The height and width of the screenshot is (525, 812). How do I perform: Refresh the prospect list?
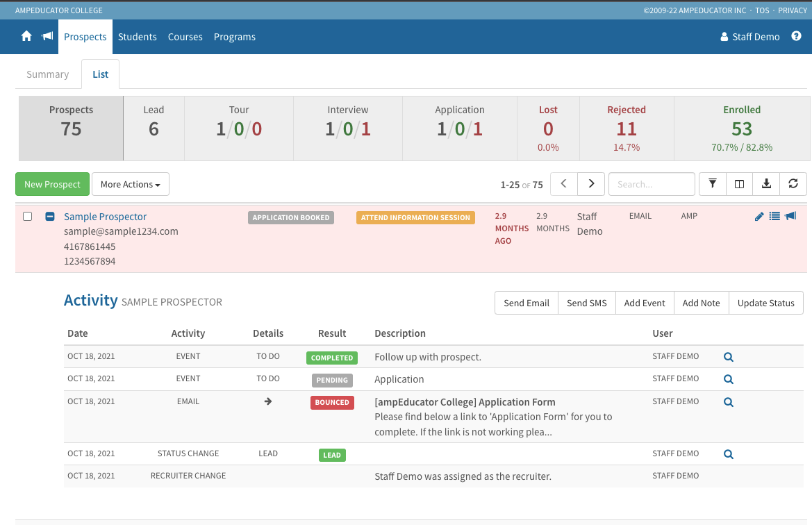point(793,184)
